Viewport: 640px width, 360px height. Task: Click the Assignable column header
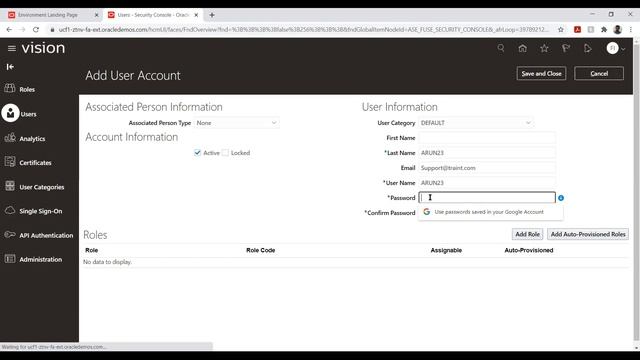click(x=446, y=250)
